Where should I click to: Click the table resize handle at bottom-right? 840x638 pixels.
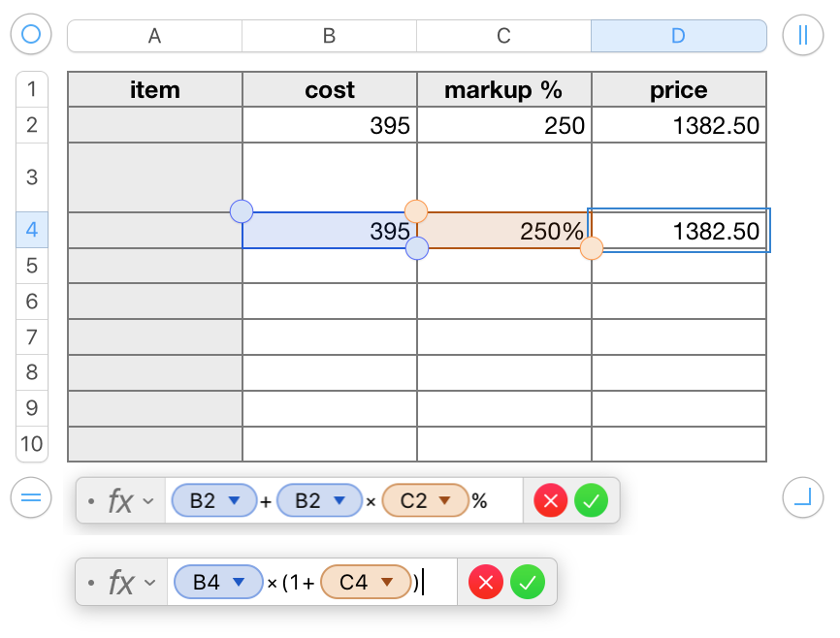tap(802, 498)
